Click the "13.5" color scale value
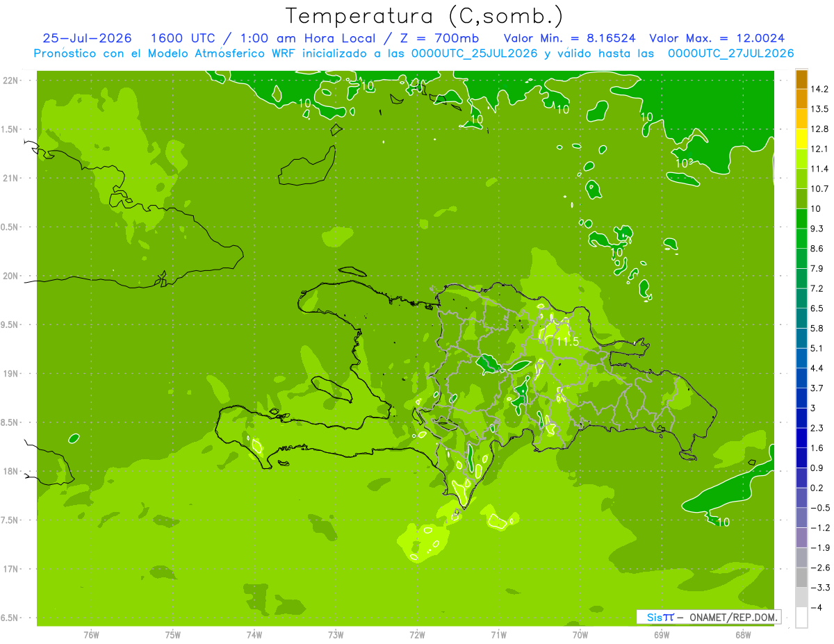Screen dimensions: 834x644 [x=820, y=109]
